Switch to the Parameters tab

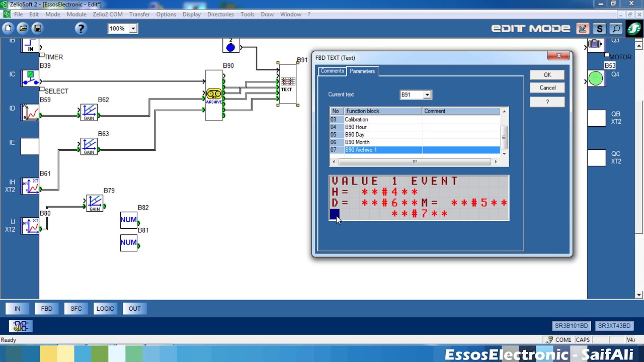click(x=362, y=71)
